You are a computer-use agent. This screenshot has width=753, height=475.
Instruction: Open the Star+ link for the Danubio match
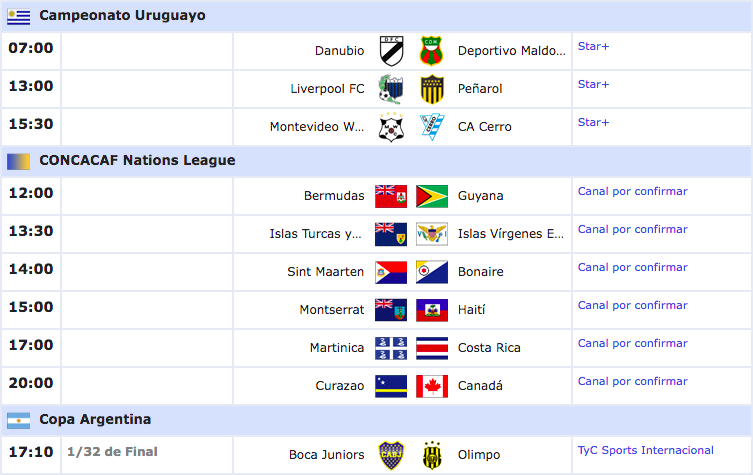593,46
